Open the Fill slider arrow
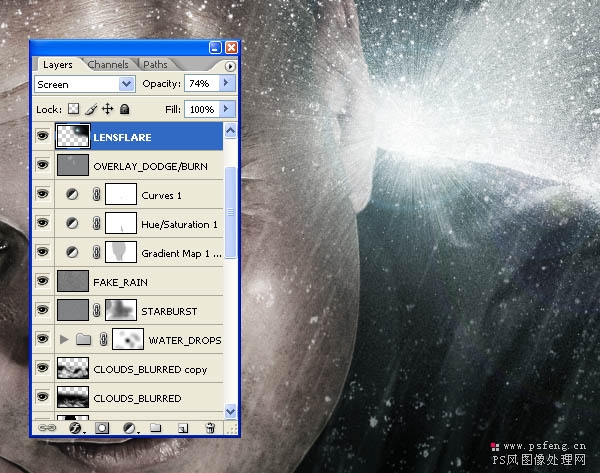Image resolution: width=600 pixels, height=473 pixels. pos(226,109)
